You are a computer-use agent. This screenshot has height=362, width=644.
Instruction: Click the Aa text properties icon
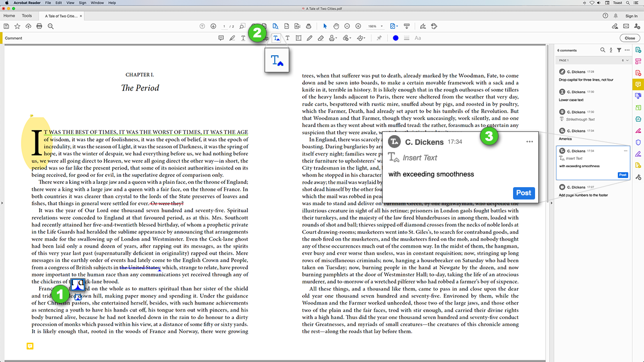click(x=418, y=38)
